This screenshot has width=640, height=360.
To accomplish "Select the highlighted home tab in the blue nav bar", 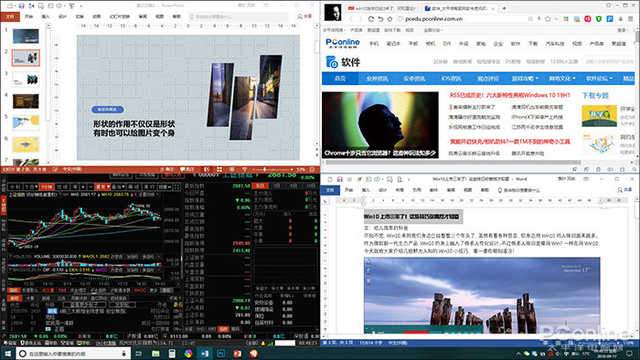I will [340, 78].
